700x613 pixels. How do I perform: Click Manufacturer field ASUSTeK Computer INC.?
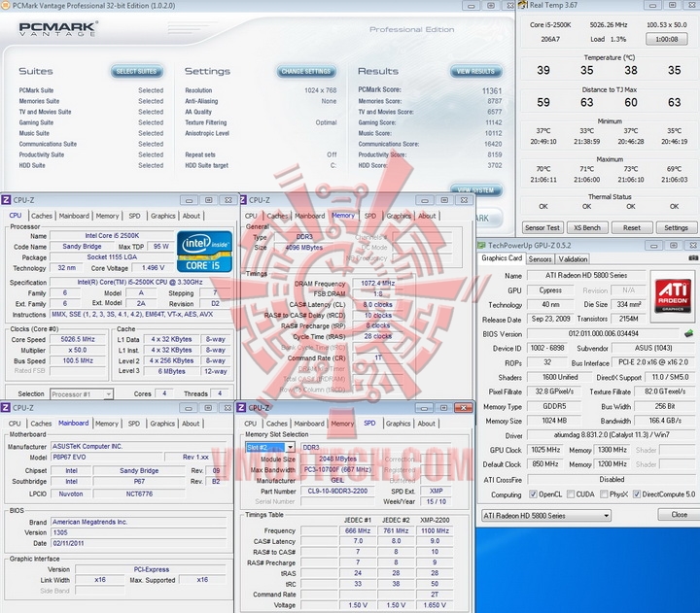[138, 446]
